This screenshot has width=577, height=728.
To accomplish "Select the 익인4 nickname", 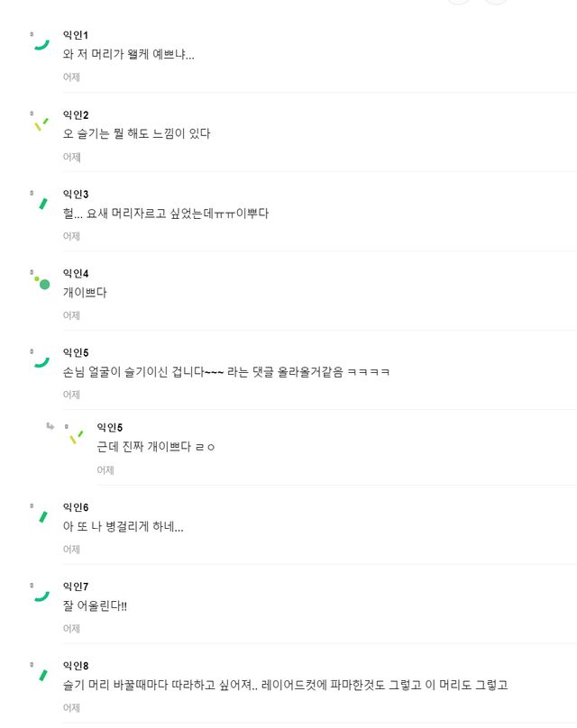I will point(75,273).
